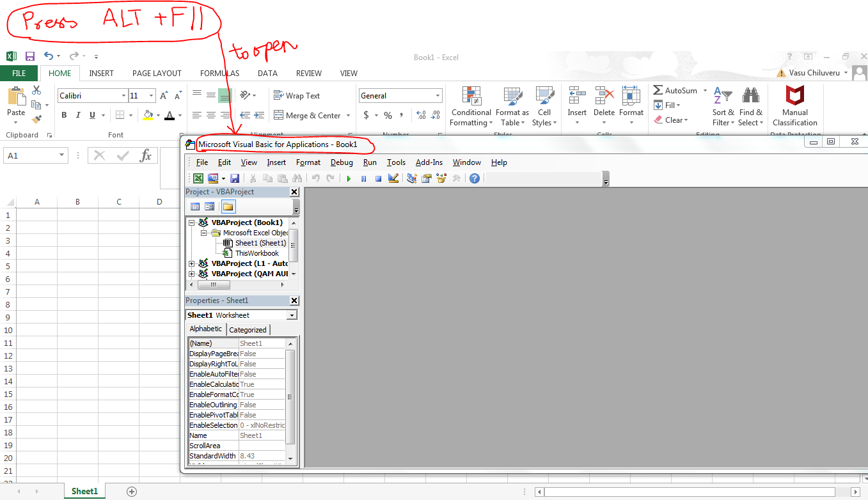The image size is (868, 500).
Task: Open General number format dropdown
Action: [438, 96]
